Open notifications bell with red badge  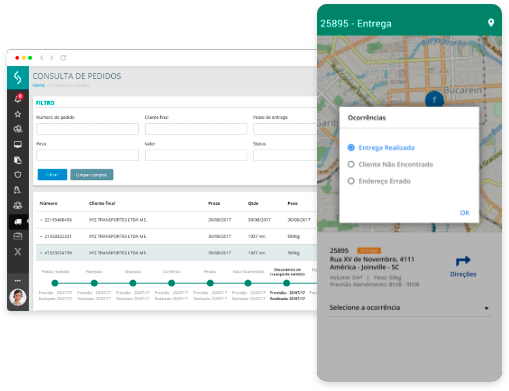[18, 98]
